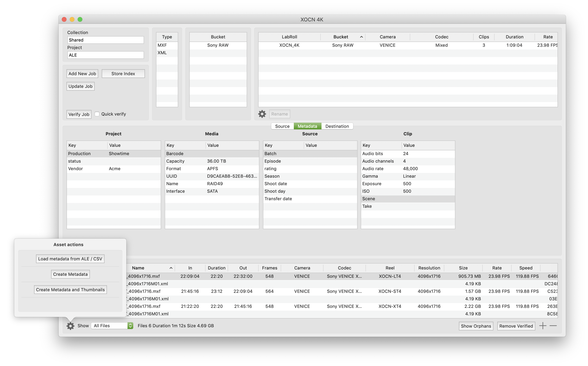The image size is (588, 366).
Task: Click the Remove Verified button
Action: (516, 326)
